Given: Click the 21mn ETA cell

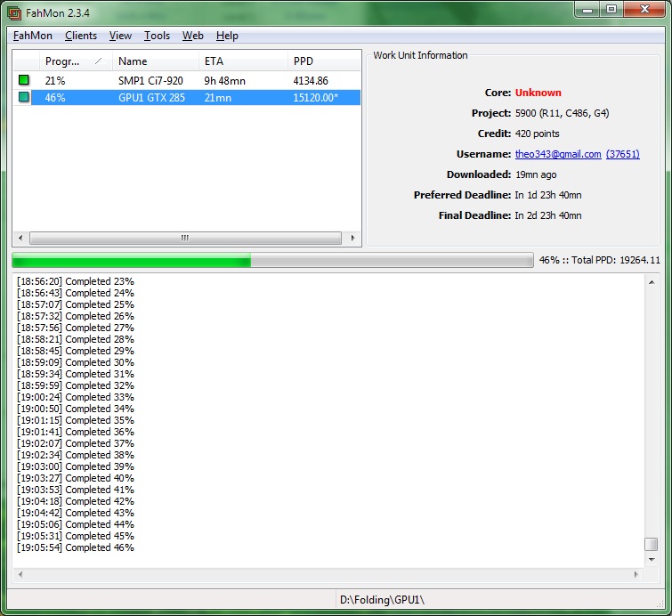Looking at the screenshot, I should tap(218, 98).
